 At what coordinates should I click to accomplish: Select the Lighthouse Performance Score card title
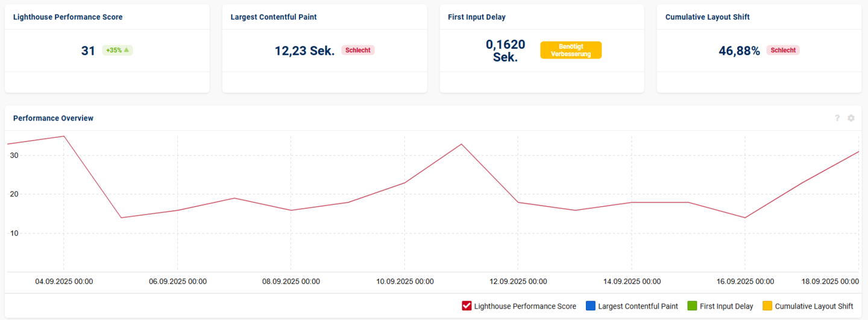click(x=68, y=17)
